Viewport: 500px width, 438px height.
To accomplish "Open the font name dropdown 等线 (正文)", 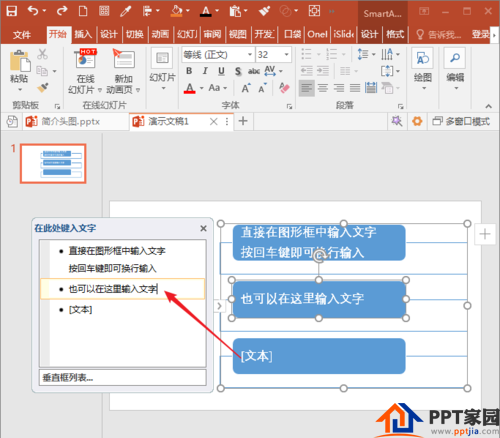I will click(x=218, y=54).
